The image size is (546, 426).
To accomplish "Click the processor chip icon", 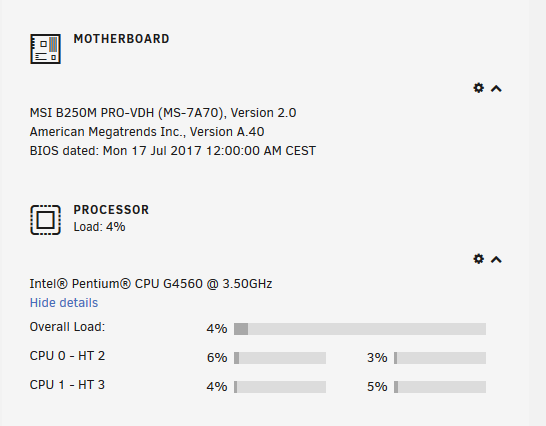I will (45, 220).
